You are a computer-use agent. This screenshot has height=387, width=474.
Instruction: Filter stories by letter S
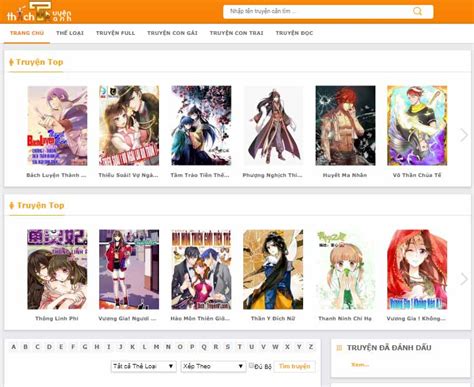click(228, 347)
